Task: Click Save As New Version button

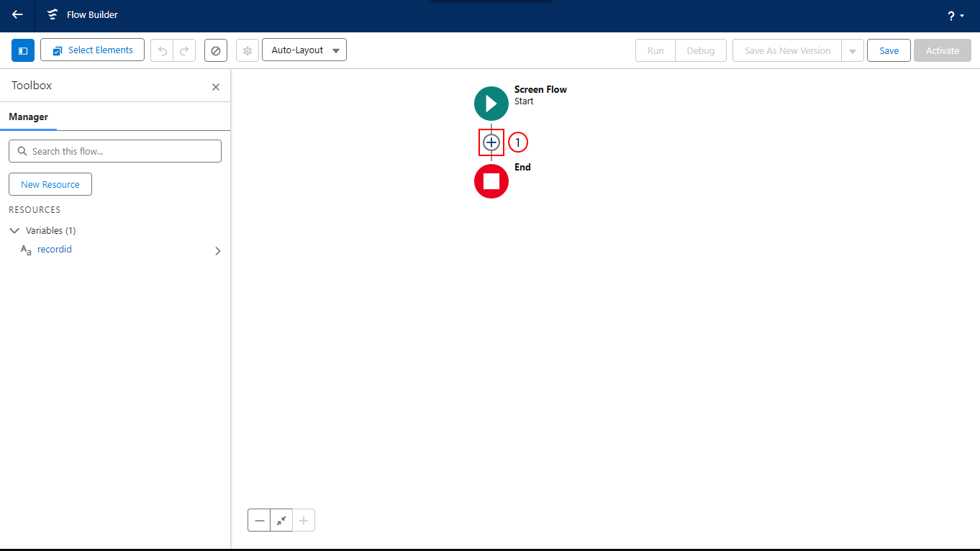Action: (x=787, y=51)
